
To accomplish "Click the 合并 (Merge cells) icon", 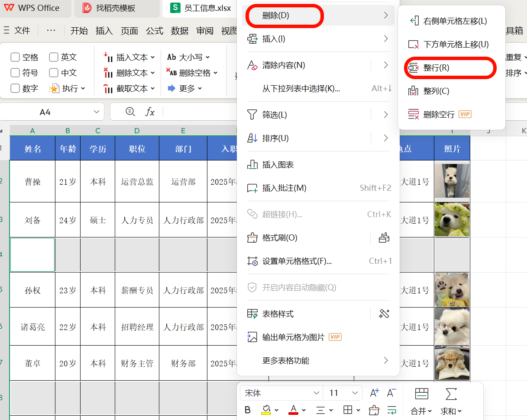I will coord(421,394).
